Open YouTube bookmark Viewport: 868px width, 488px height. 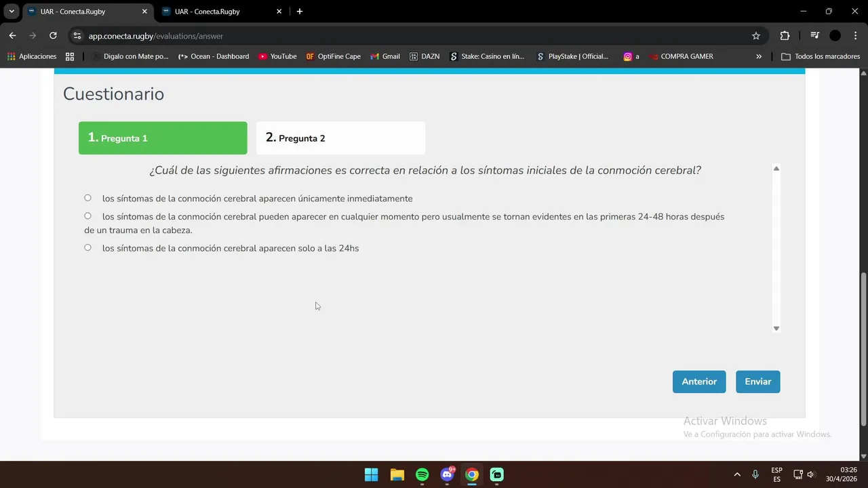coord(277,56)
